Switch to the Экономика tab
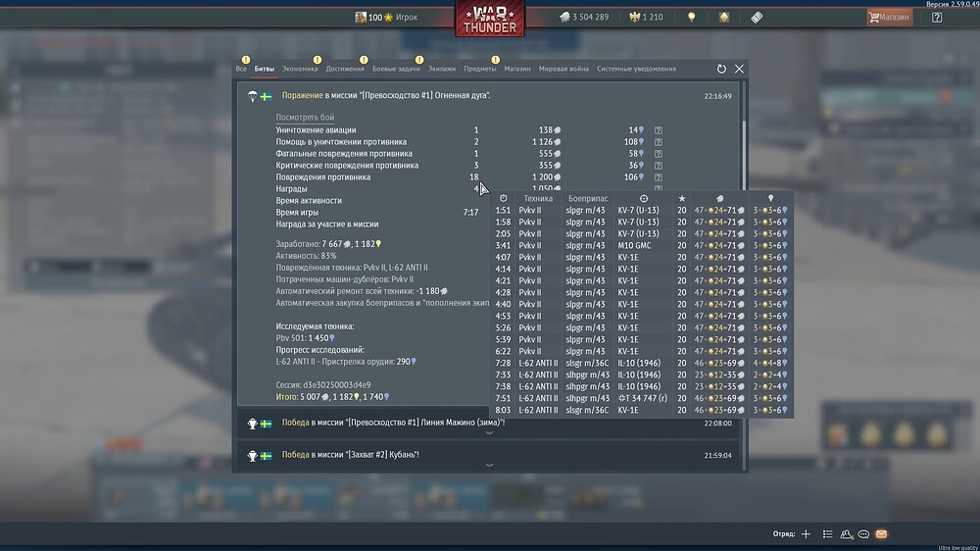 pos(300,69)
